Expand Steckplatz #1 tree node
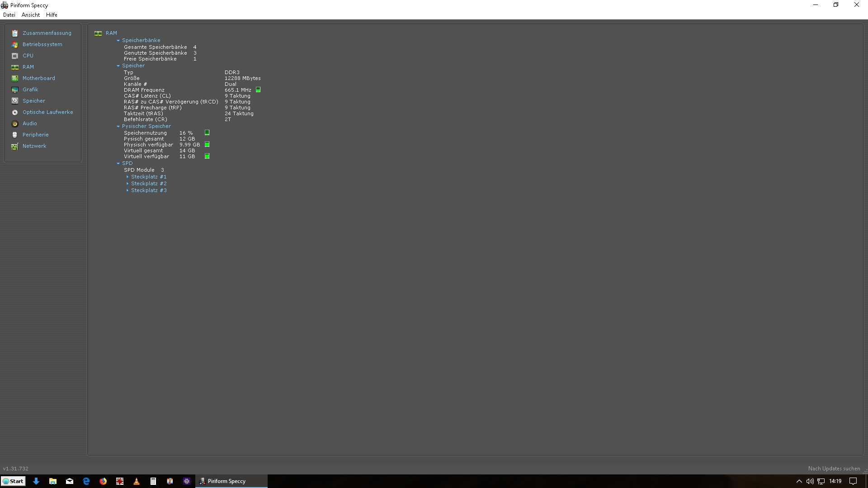This screenshot has height=488, width=868. click(x=127, y=177)
